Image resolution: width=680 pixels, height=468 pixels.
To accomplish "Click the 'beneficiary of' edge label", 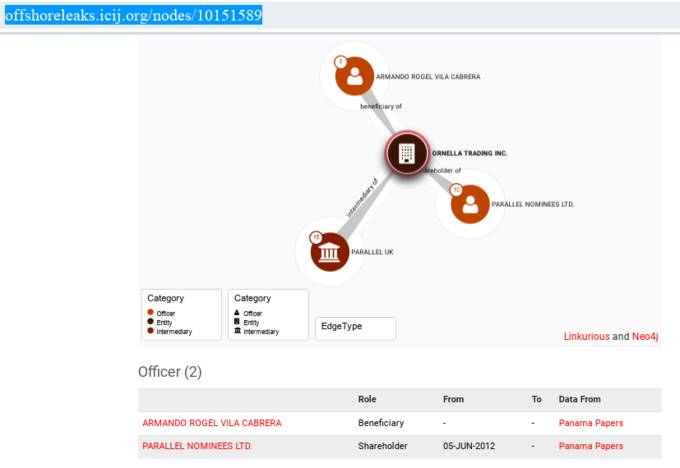I will click(381, 106).
